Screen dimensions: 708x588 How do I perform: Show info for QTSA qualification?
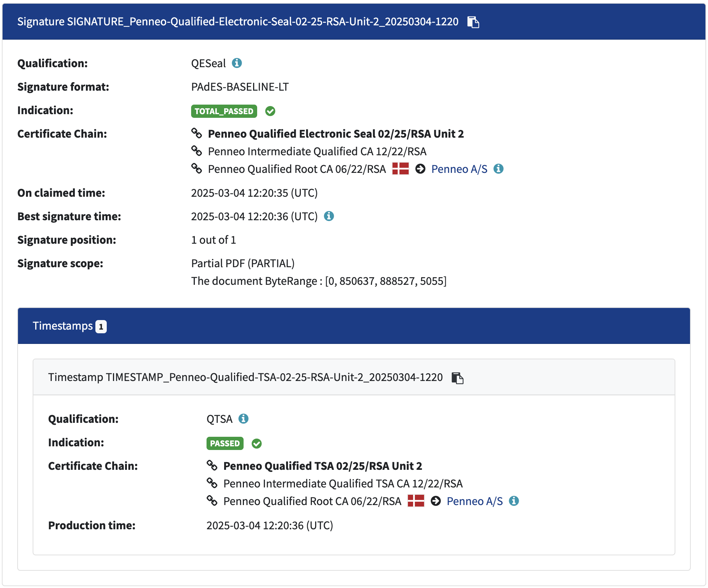(x=244, y=419)
